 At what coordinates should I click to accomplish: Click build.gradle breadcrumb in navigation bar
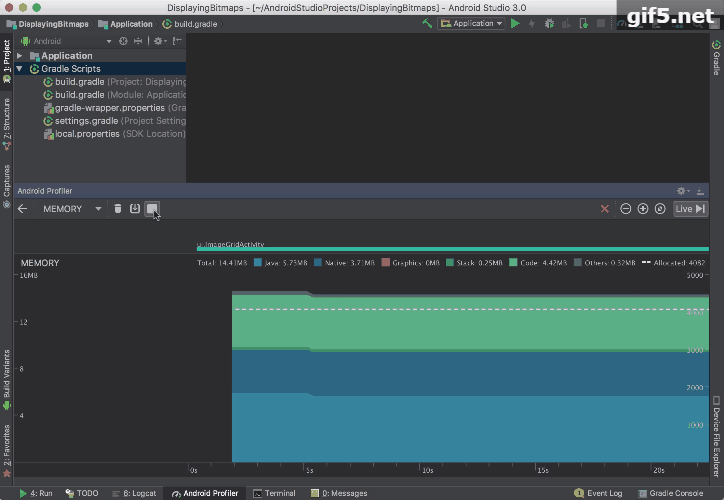coord(190,24)
